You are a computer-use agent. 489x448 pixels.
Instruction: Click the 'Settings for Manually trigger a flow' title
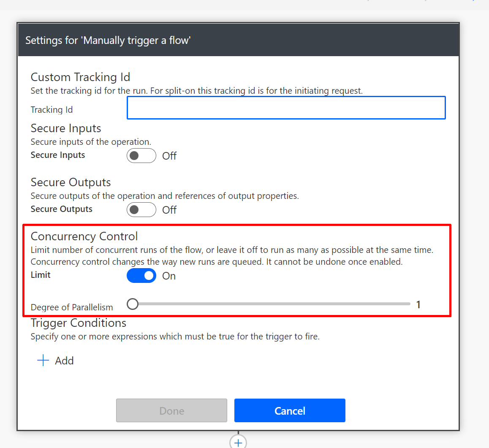tap(108, 41)
